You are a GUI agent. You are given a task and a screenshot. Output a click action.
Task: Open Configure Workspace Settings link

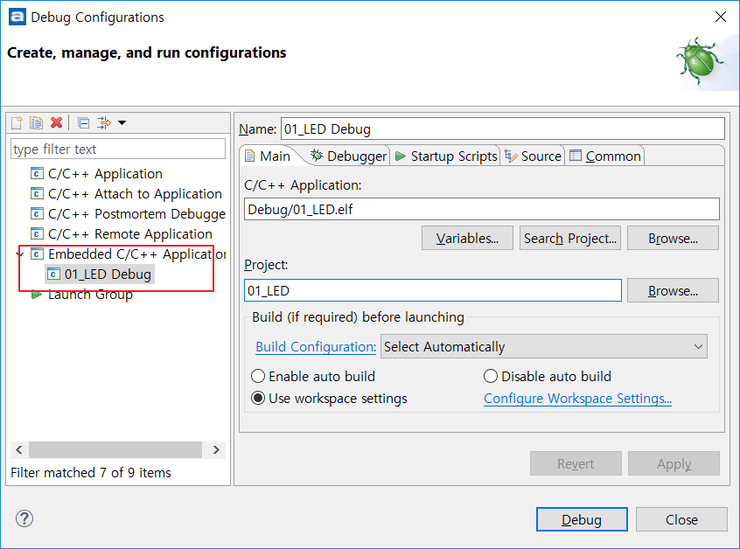coord(577,398)
